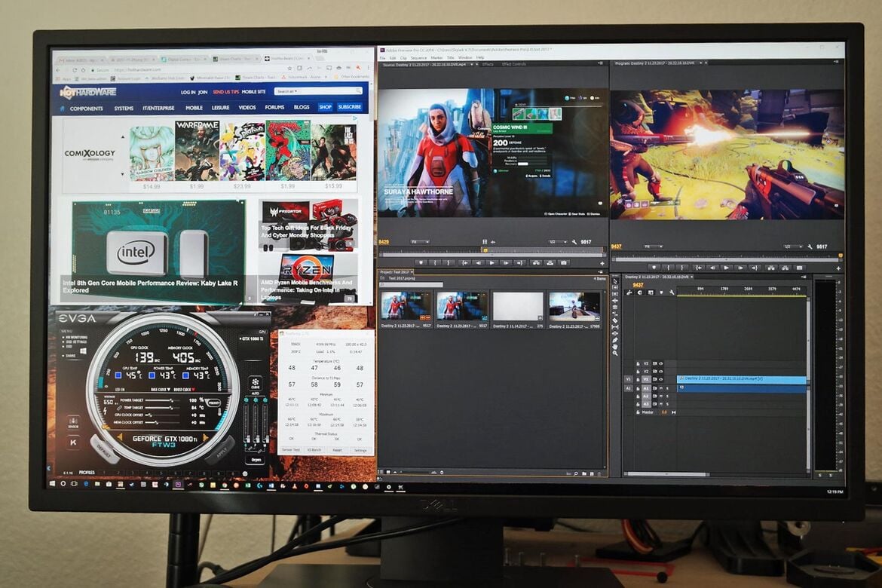882x588 pixels.
Task: Click Go to In button in Program monitor
Action: coord(699,268)
